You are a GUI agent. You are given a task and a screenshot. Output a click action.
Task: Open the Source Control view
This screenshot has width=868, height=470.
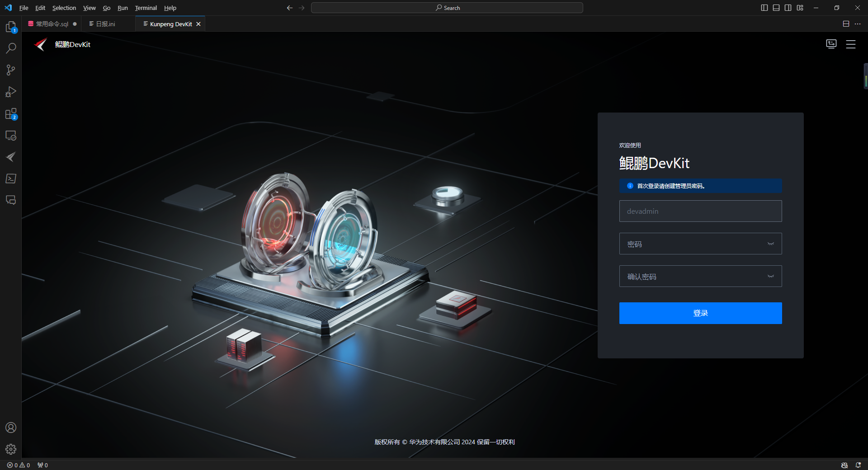pyautogui.click(x=11, y=70)
